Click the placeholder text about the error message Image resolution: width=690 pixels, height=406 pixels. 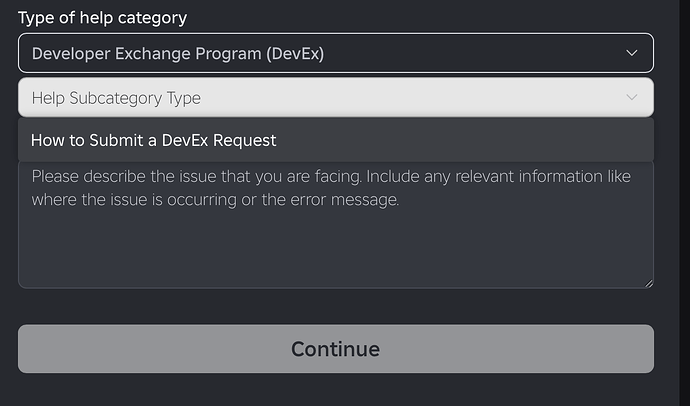[215, 200]
